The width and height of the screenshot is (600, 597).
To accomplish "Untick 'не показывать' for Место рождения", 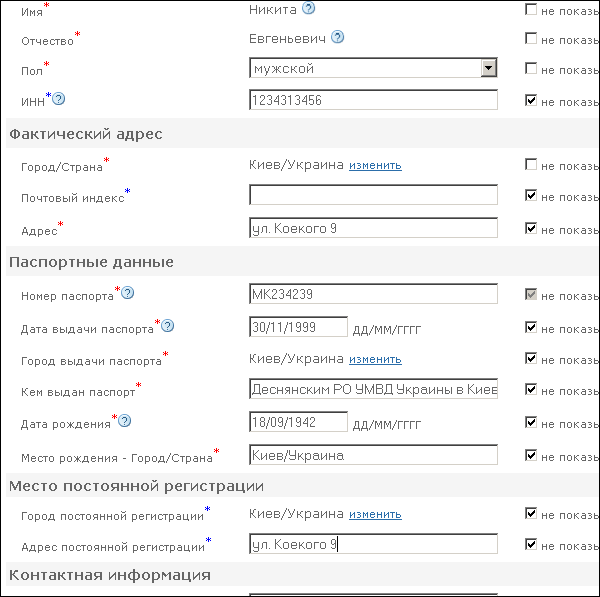I will coord(531,455).
